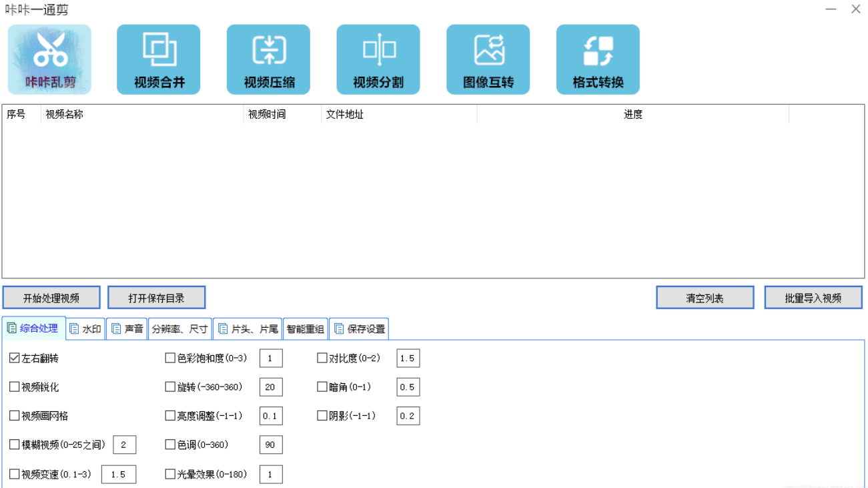Enable the 对比度 contrast option
Viewport: 868px width, 488px height.
[322, 358]
